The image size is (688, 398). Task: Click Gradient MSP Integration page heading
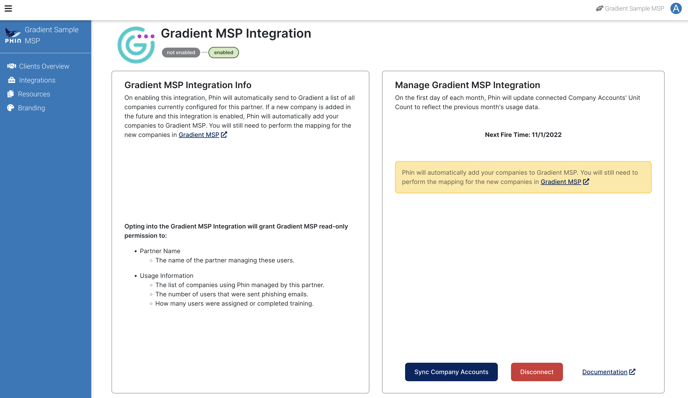pos(236,33)
